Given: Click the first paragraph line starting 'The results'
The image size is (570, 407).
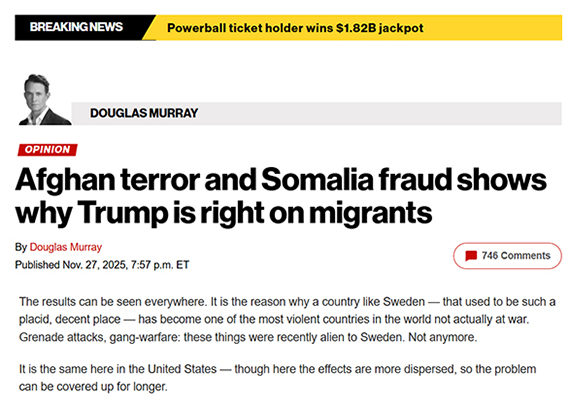Looking at the screenshot, I should 287,302.
